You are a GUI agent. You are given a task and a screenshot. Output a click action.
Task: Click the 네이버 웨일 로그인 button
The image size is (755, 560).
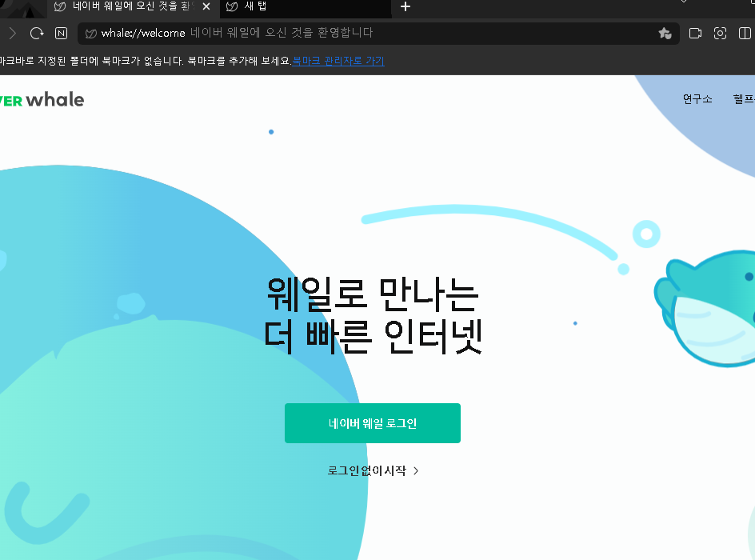[372, 423]
